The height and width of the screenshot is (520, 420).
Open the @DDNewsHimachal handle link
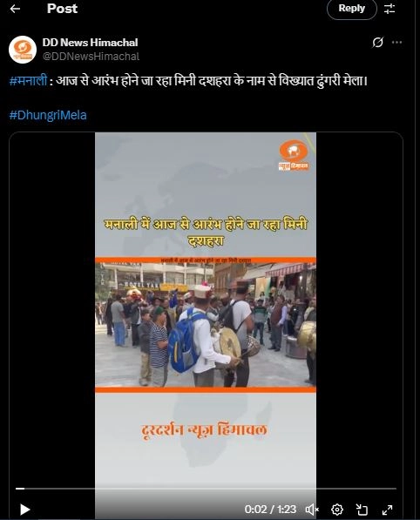coord(91,57)
